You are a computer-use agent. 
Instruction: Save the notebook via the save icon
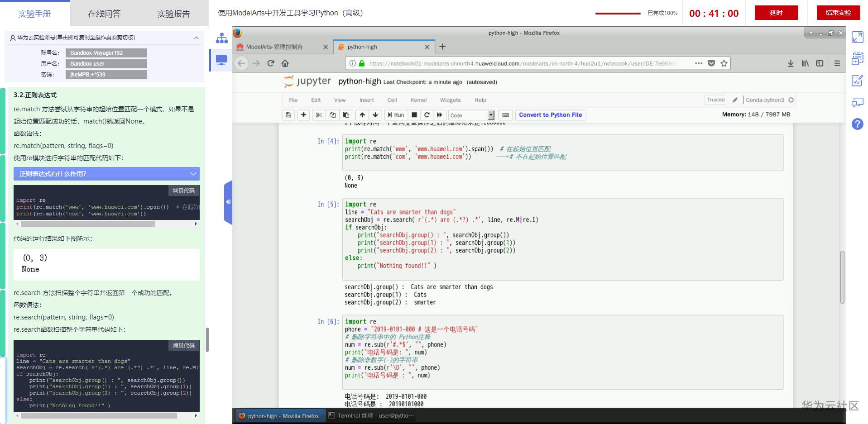288,115
